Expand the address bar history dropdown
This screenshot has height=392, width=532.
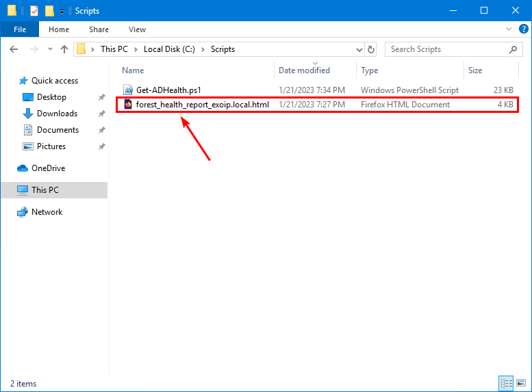click(x=359, y=49)
